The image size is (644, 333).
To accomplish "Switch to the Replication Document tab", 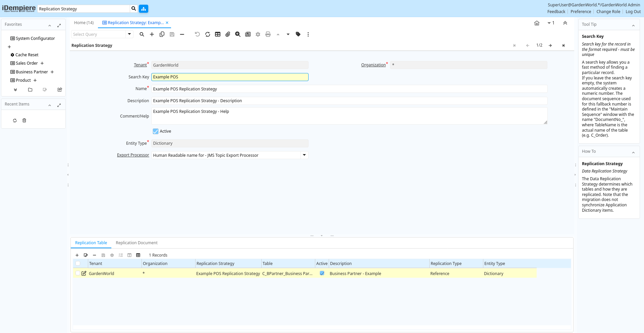I will [137, 243].
